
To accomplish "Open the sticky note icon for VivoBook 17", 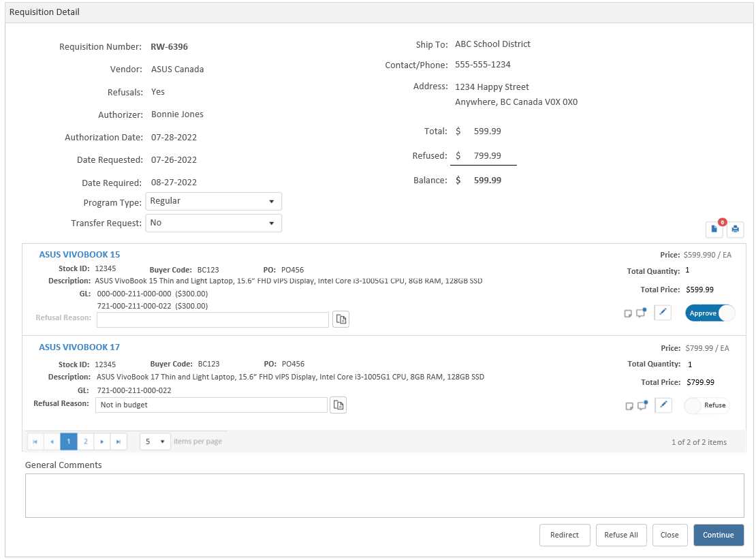I will [x=629, y=406].
